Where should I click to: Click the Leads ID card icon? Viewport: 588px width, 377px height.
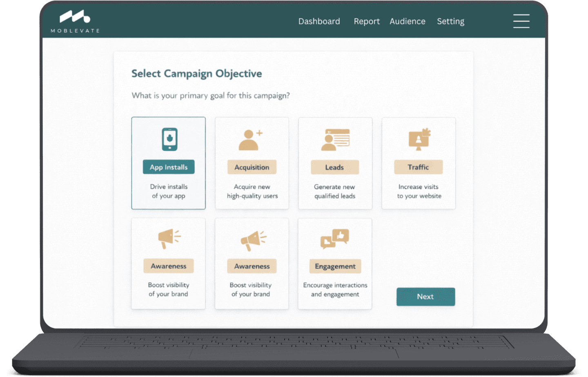coord(335,140)
